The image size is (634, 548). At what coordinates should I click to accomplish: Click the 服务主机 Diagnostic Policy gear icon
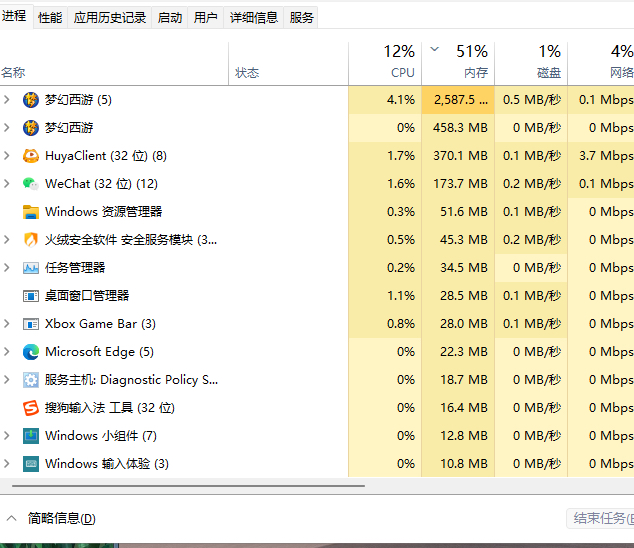[31, 380]
